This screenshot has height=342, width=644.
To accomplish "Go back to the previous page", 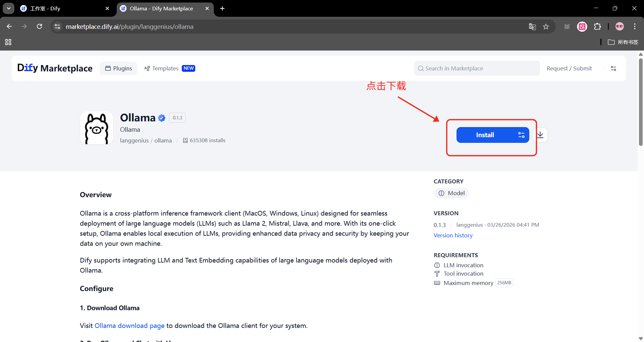I will point(9,26).
